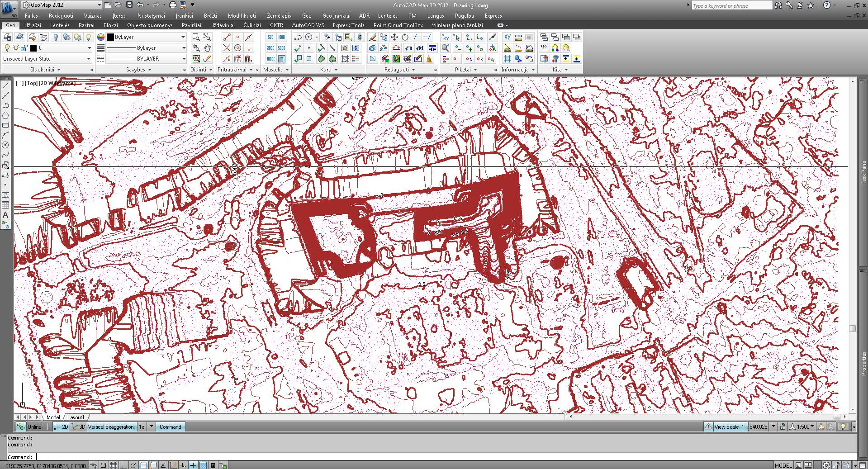This screenshot has width=868, height=469.
Task: Toggle Grid display in status bar
Action: click(x=114, y=465)
